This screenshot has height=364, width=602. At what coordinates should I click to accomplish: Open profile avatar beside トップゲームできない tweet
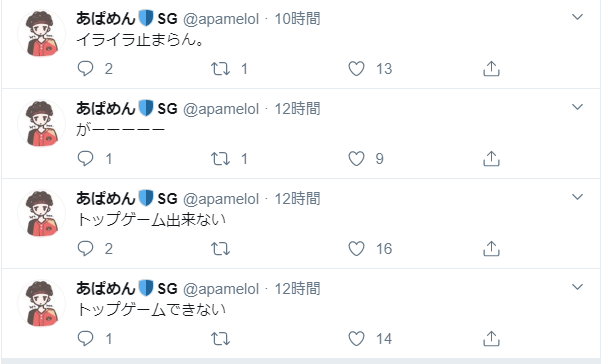point(41,303)
